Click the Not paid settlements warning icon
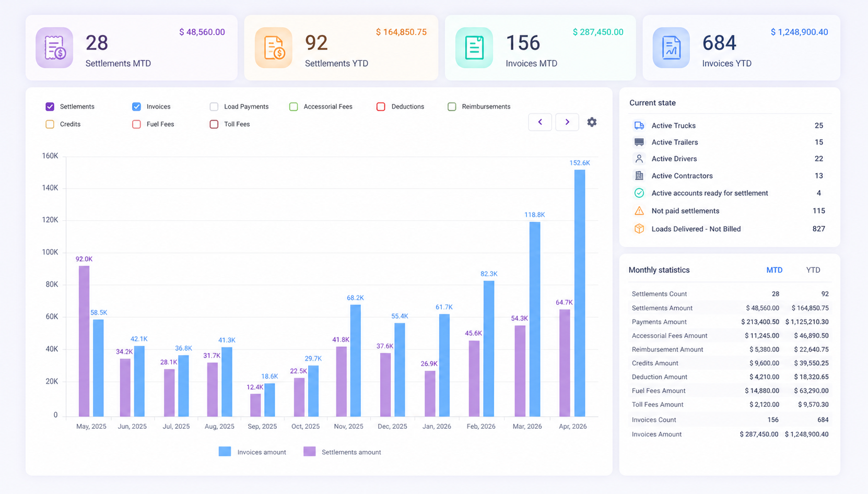 point(639,210)
